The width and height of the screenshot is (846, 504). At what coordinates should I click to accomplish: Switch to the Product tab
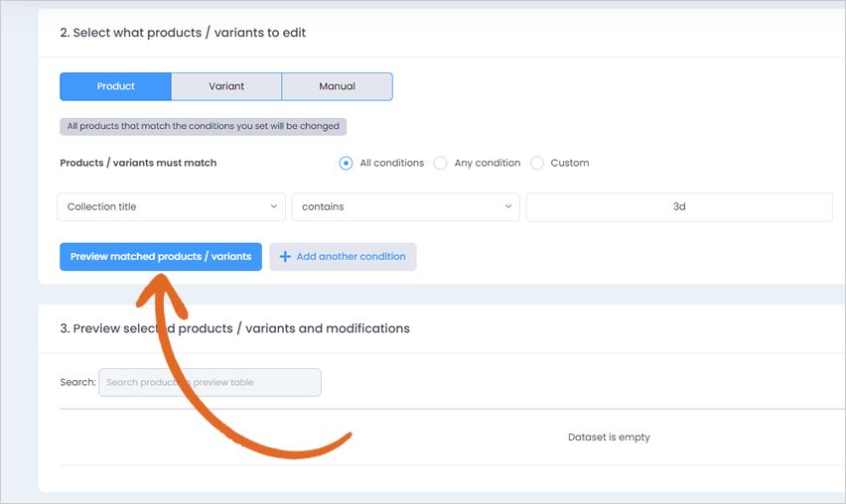115,86
